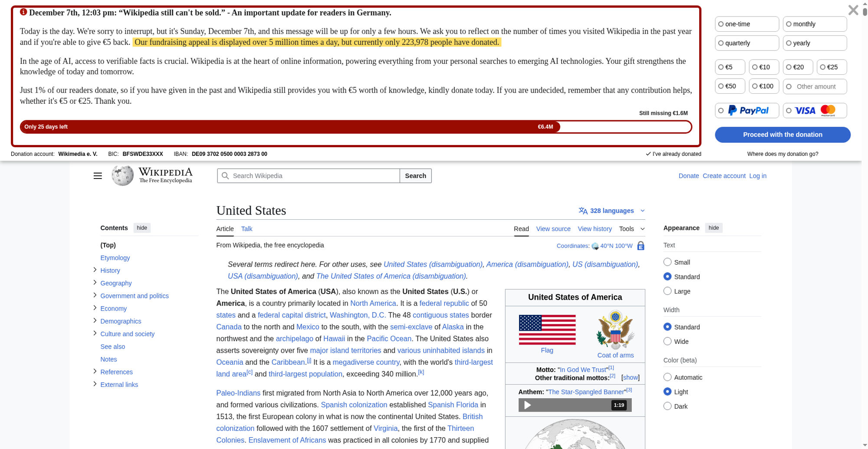The image size is (868, 449).
Task: Select the Dark color option
Action: [x=667, y=406]
